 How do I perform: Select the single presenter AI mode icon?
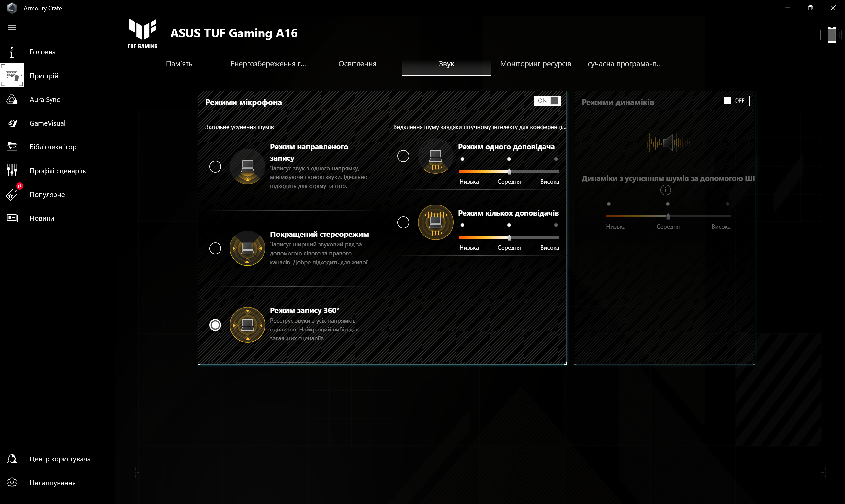[436, 157]
